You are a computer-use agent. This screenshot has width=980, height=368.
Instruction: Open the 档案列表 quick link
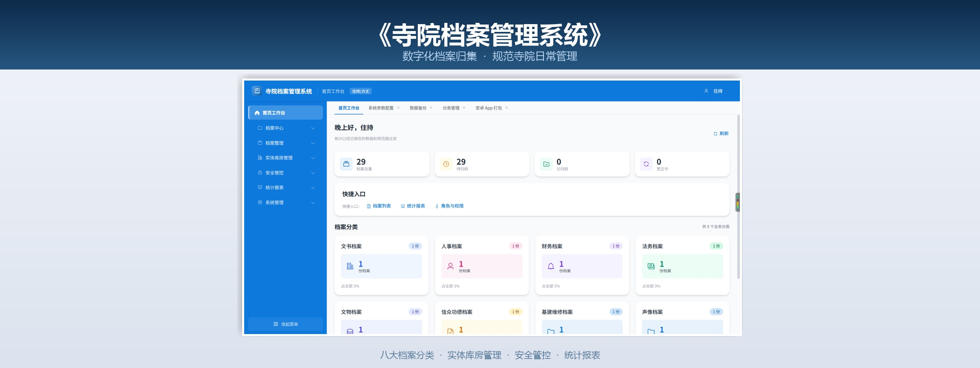coord(379,206)
